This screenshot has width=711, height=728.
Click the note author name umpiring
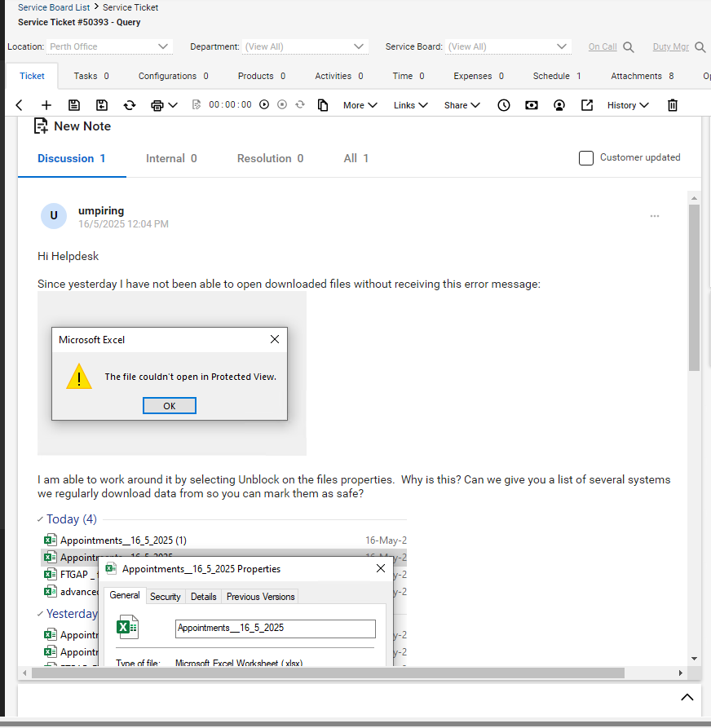[x=101, y=211]
